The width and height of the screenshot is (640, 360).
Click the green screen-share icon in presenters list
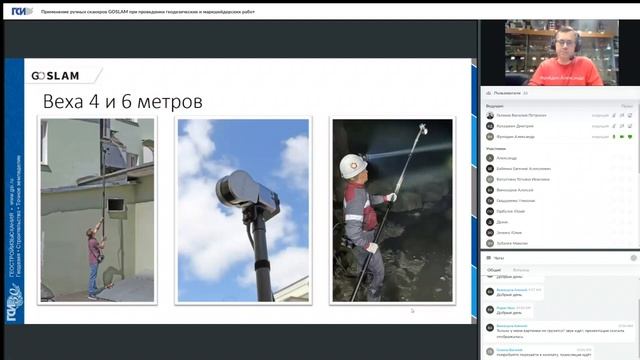tap(630, 137)
